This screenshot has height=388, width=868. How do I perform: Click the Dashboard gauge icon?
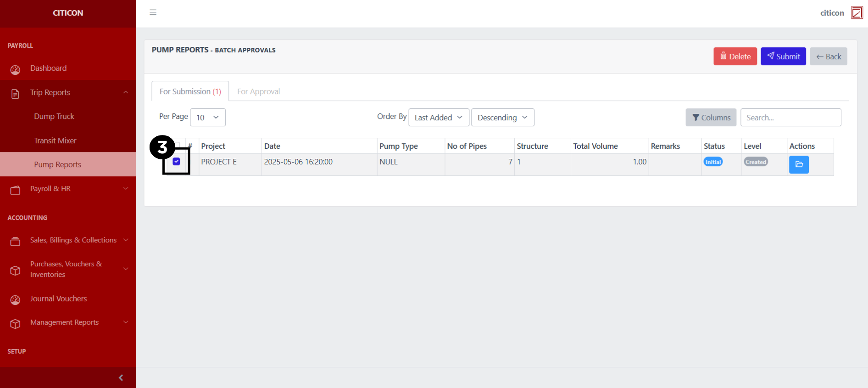click(x=15, y=69)
